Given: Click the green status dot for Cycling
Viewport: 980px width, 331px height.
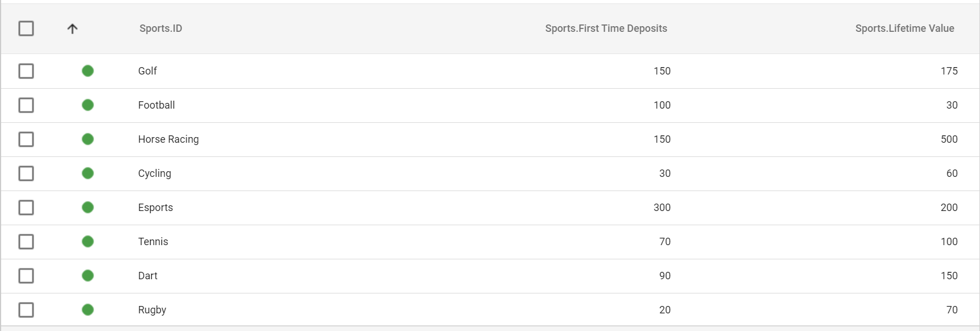Looking at the screenshot, I should pos(88,173).
